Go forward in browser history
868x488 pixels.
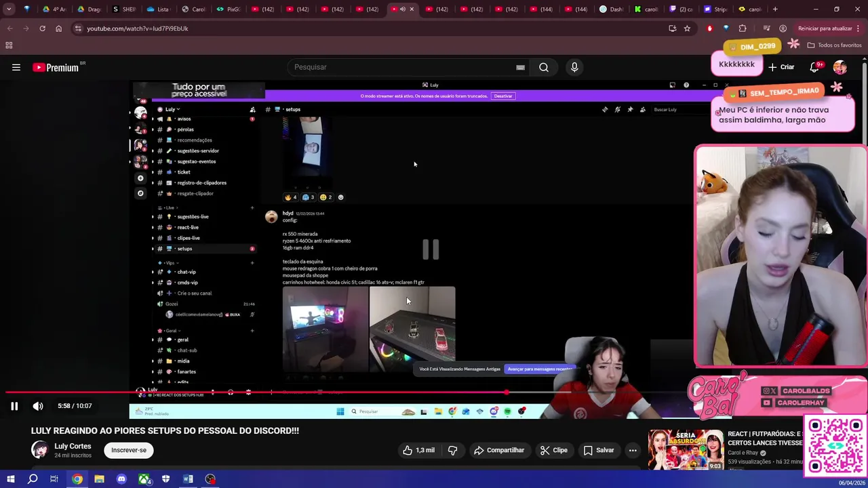point(26,28)
